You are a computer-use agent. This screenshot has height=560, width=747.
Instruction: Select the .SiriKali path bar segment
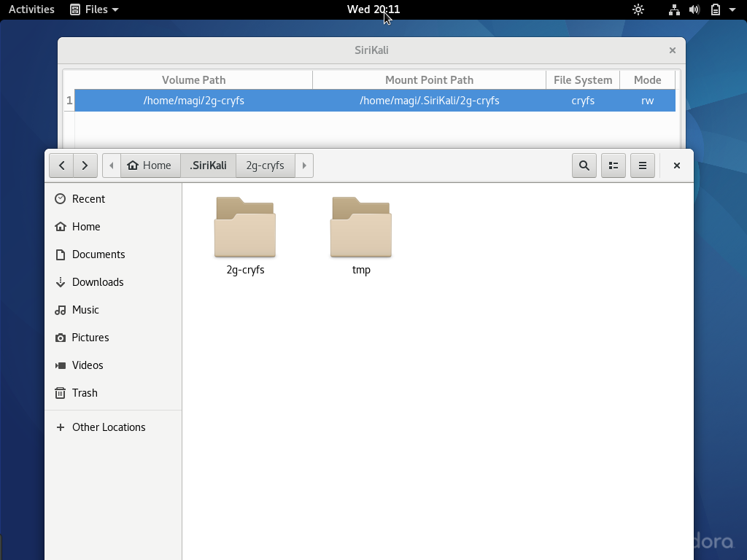(x=208, y=166)
